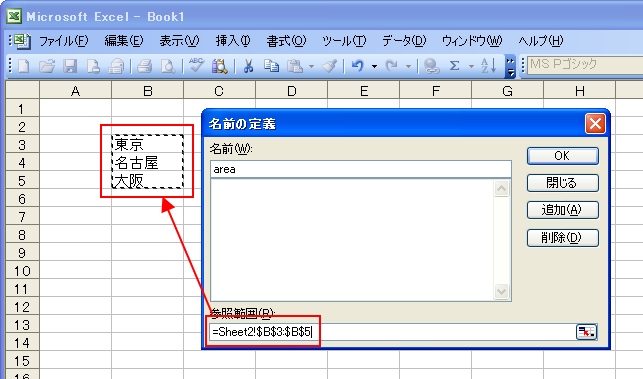Image resolution: width=643 pixels, height=379 pixels.
Task: Insert hyperlink using the globe icon
Action: tap(431, 66)
